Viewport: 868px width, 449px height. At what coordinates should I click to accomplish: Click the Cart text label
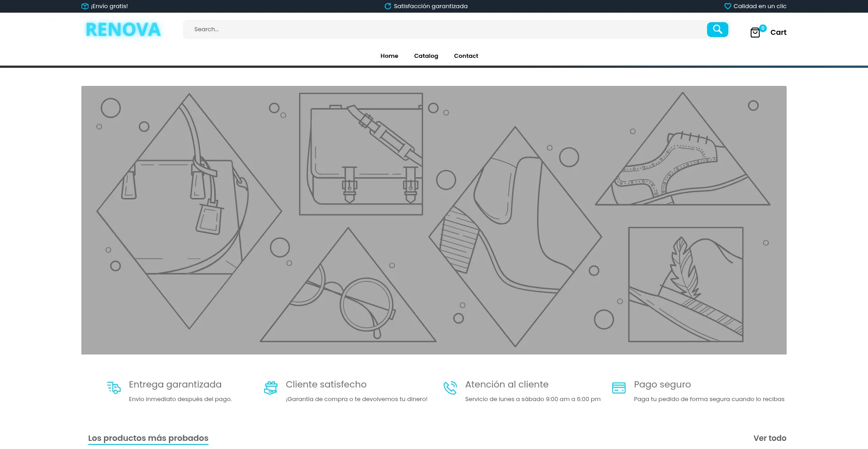pyautogui.click(x=778, y=33)
